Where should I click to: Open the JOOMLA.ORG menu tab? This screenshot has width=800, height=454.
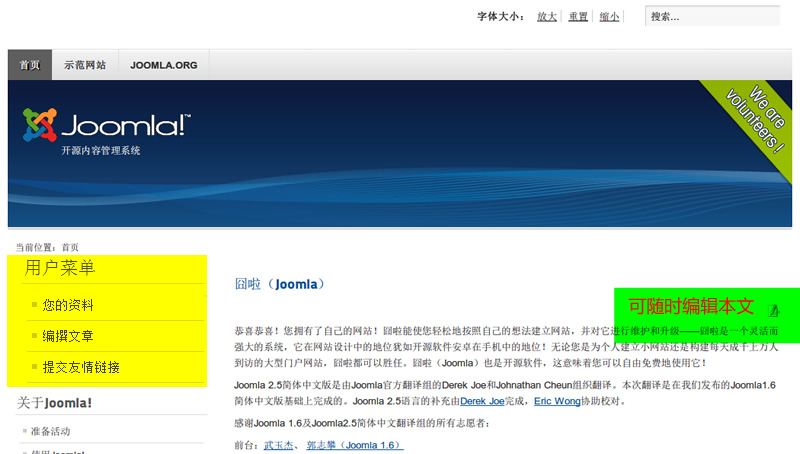point(163,65)
